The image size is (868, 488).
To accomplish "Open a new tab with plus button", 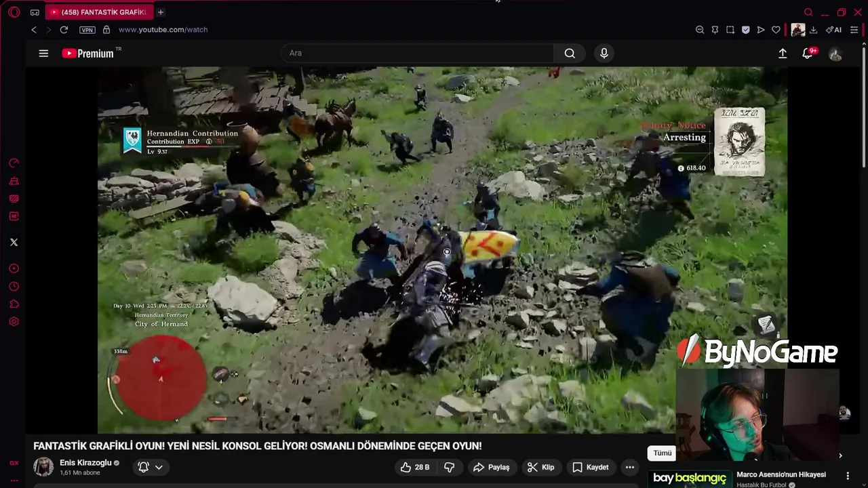I will [161, 12].
